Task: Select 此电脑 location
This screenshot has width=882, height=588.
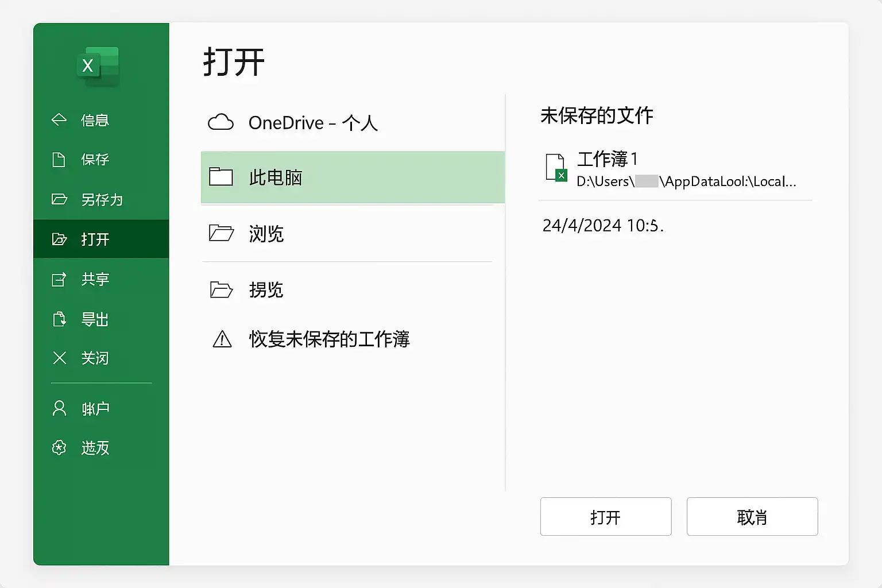Action: click(x=353, y=177)
